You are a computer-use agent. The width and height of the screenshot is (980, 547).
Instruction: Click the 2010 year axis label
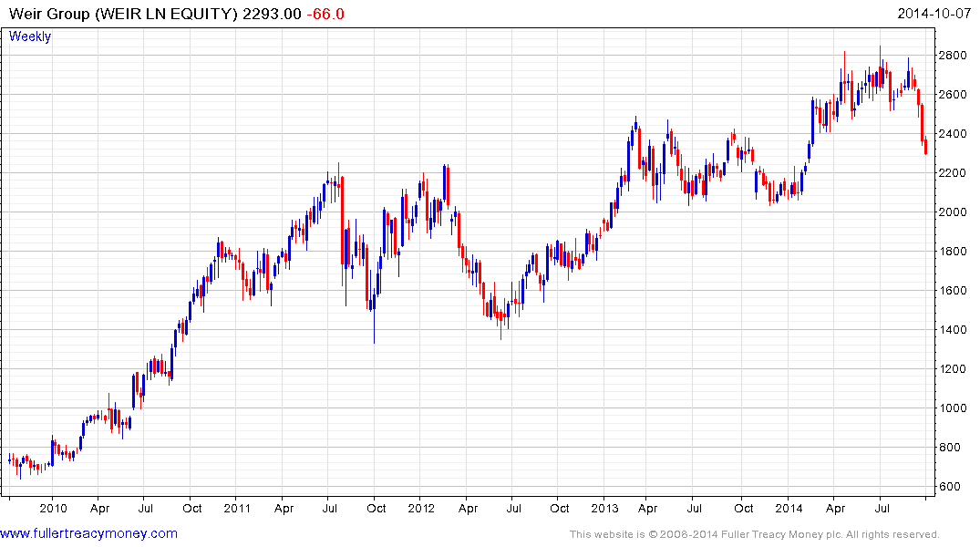[53, 508]
